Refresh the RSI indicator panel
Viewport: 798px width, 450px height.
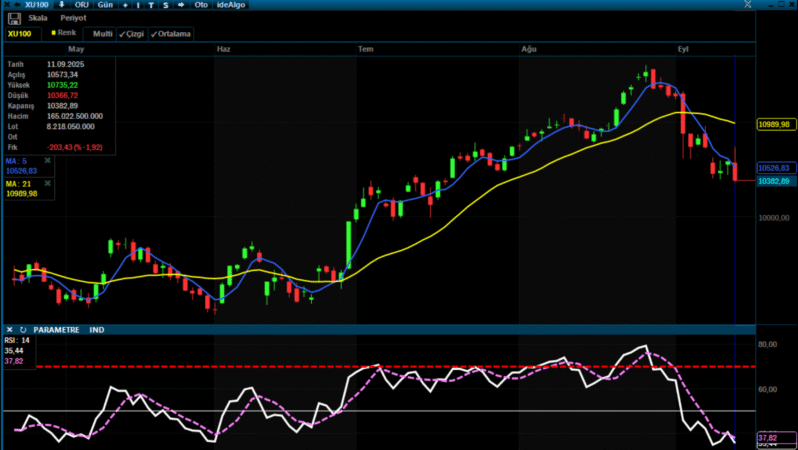point(22,329)
